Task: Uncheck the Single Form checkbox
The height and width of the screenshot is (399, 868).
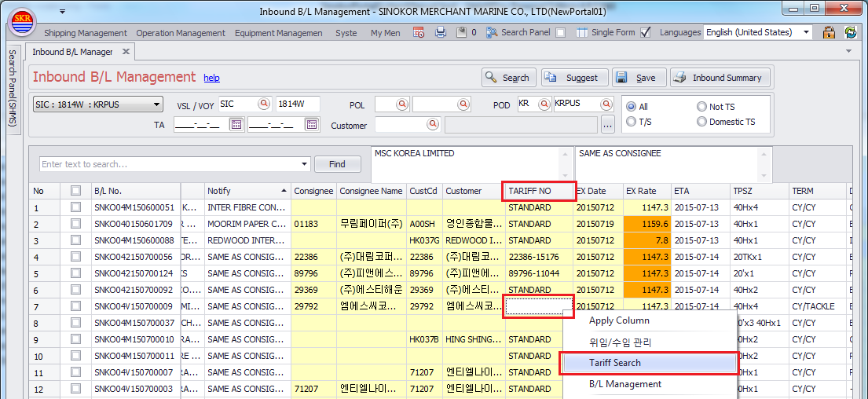Action: tap(646, 33)
